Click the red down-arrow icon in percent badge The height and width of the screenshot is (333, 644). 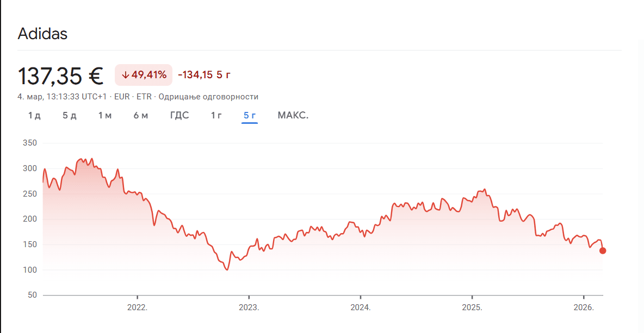(x=125, y=75)
